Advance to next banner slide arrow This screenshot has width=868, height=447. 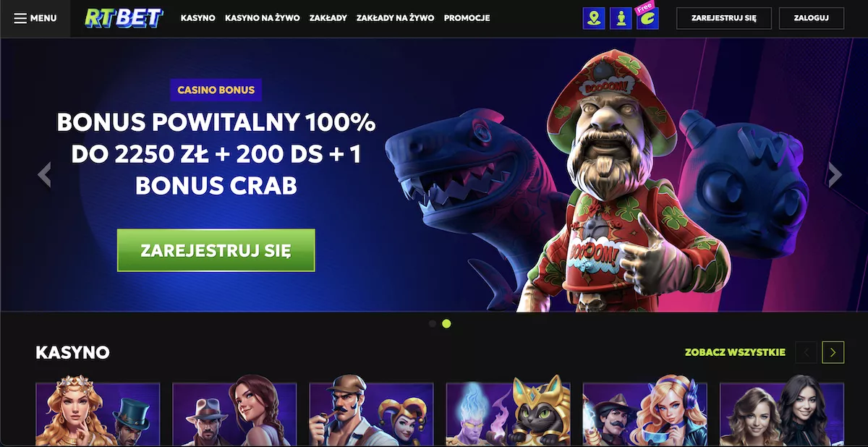835,174
